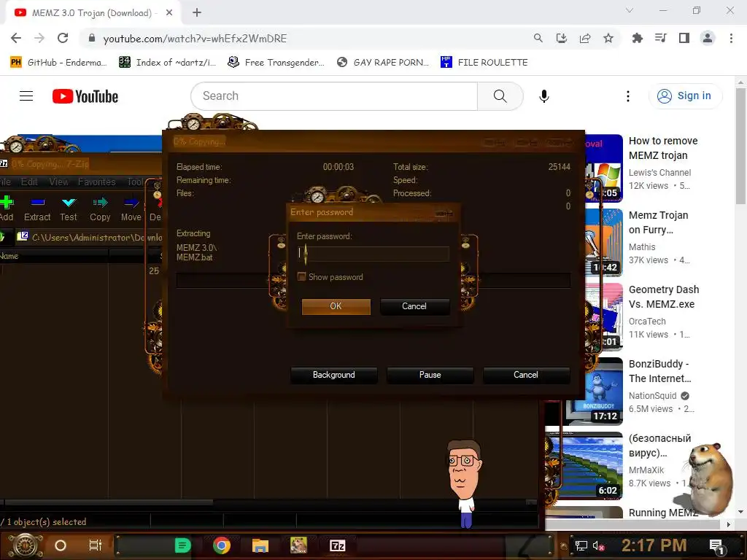The image size is (747, 560).
Task: Open the FILE ROULETTE bookmark
Action: pyautogui.click(x=484, y=63)
